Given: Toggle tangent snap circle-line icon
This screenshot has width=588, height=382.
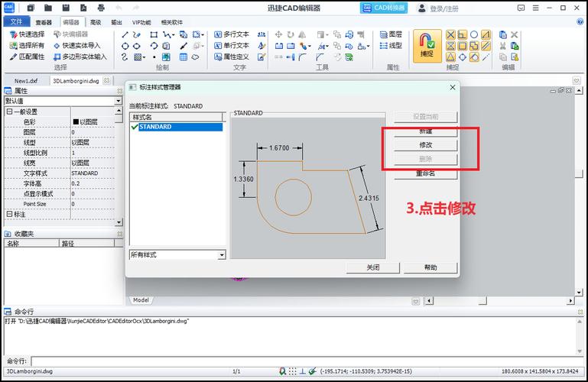Looking at the screenshot, I should click(474, 57).
